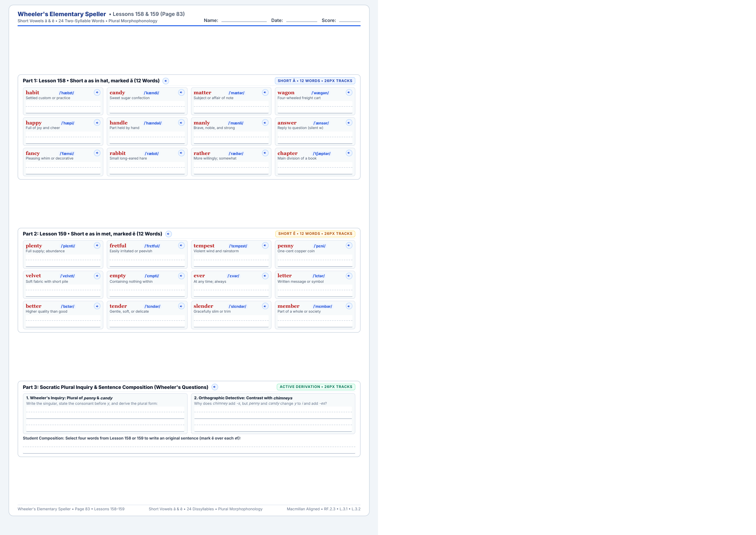Play audio for the word fretful
756x535 pixels.
pos(181,246)
